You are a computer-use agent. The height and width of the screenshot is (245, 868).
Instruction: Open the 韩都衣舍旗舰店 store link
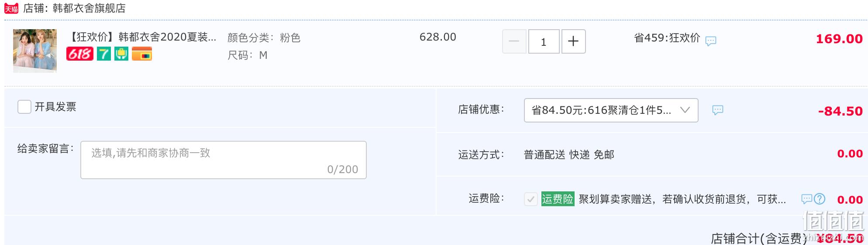89,8
